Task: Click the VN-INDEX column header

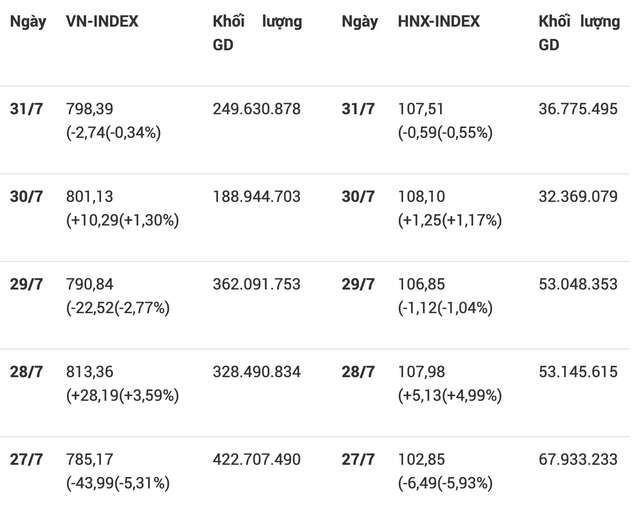Action: click(102, 21)
